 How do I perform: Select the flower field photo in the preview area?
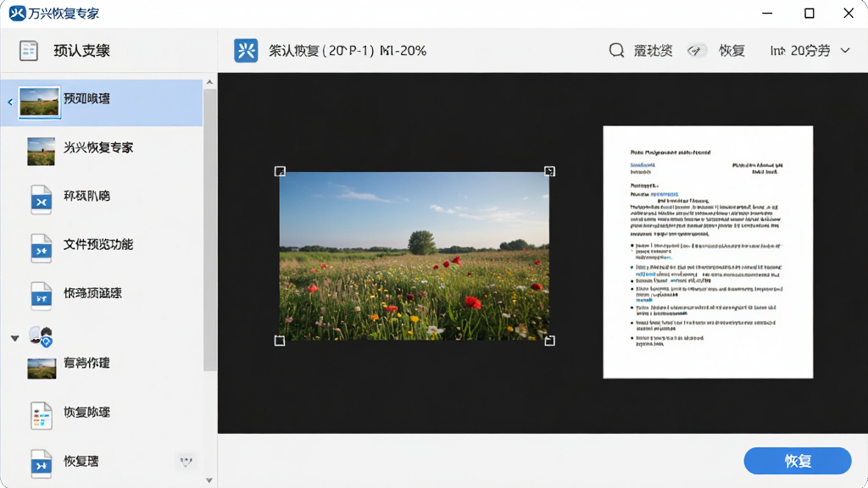[415, 256]
